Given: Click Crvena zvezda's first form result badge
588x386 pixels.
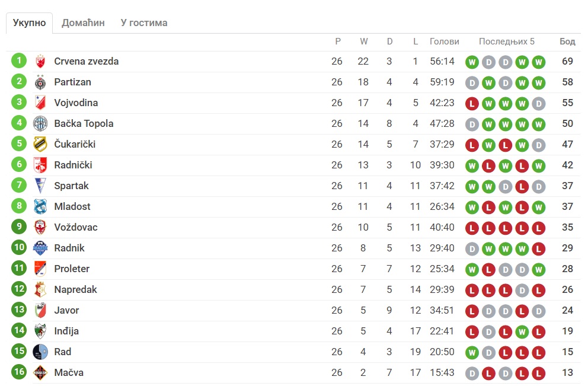Looking at the screenshot, I should pos(472,62).
